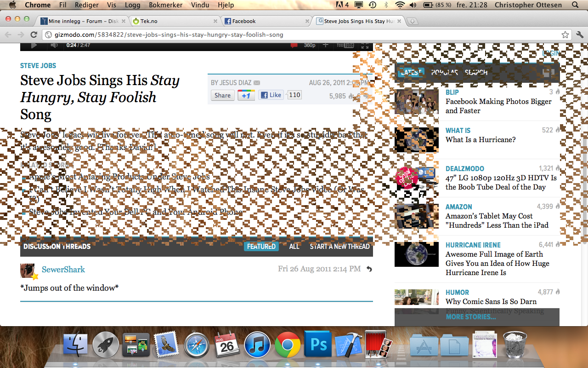Open the STEVE JOBS tag link

pos(38,66)
